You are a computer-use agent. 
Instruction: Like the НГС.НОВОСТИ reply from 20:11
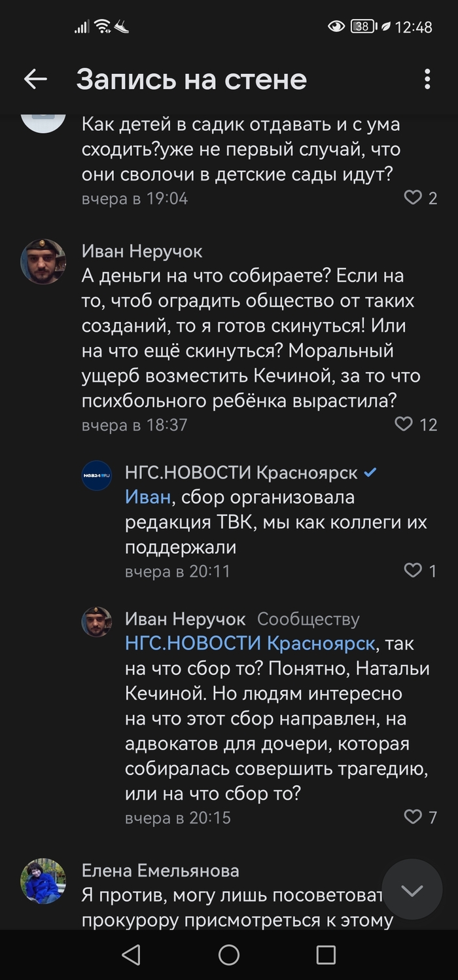(x=413, y=571)
